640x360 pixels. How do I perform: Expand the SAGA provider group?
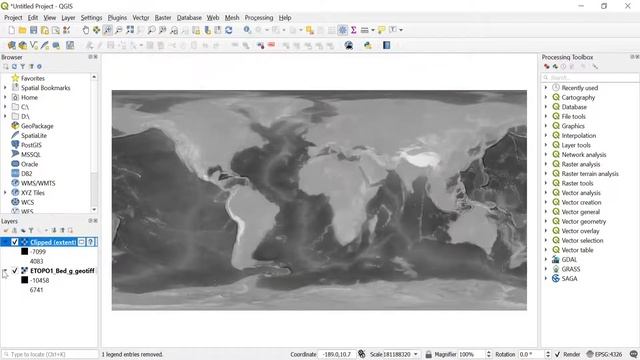point(546,278)
